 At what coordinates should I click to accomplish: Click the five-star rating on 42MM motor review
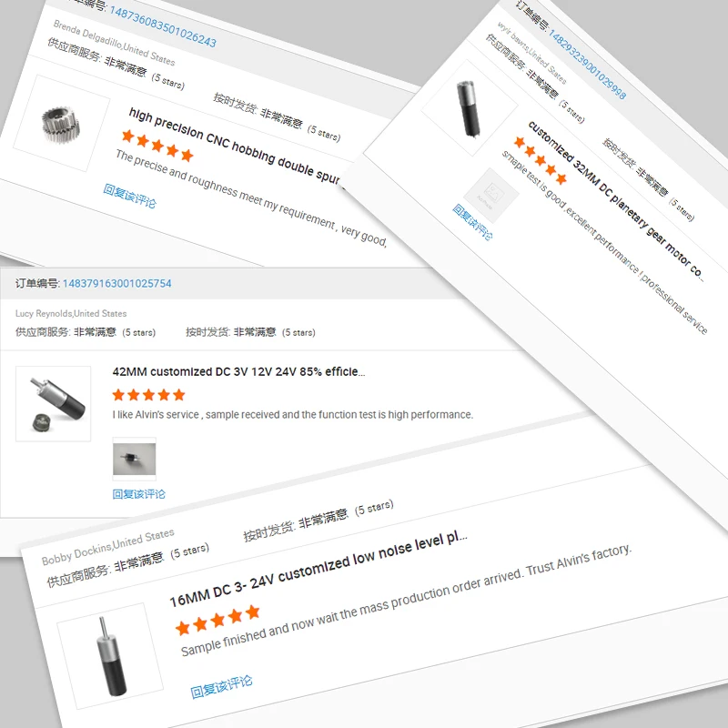pyautogui.click(x=148, y=395)
